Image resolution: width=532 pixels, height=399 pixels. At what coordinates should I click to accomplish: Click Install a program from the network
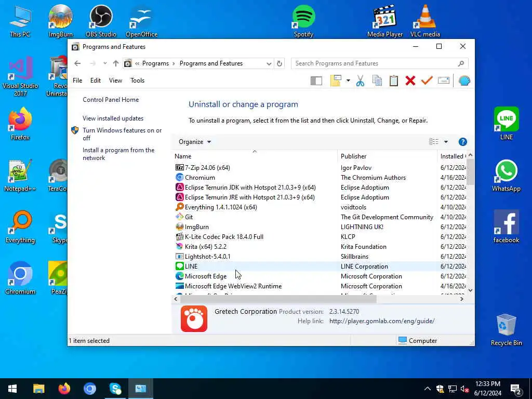[x=118, y=154]
